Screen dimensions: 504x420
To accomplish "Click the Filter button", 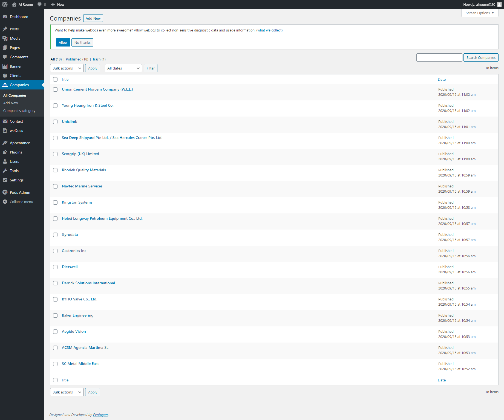I will point(151,68).
